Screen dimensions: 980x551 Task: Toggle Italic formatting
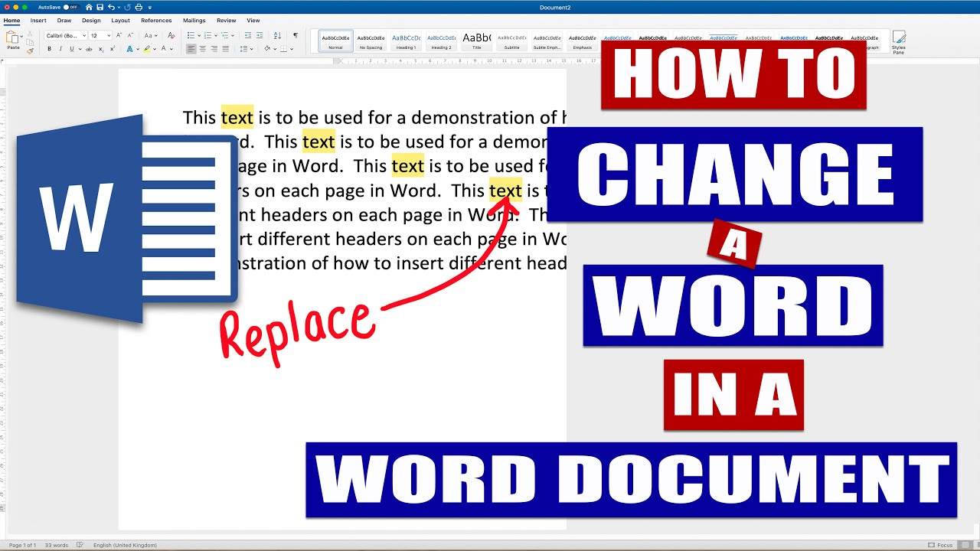(60, 49)
